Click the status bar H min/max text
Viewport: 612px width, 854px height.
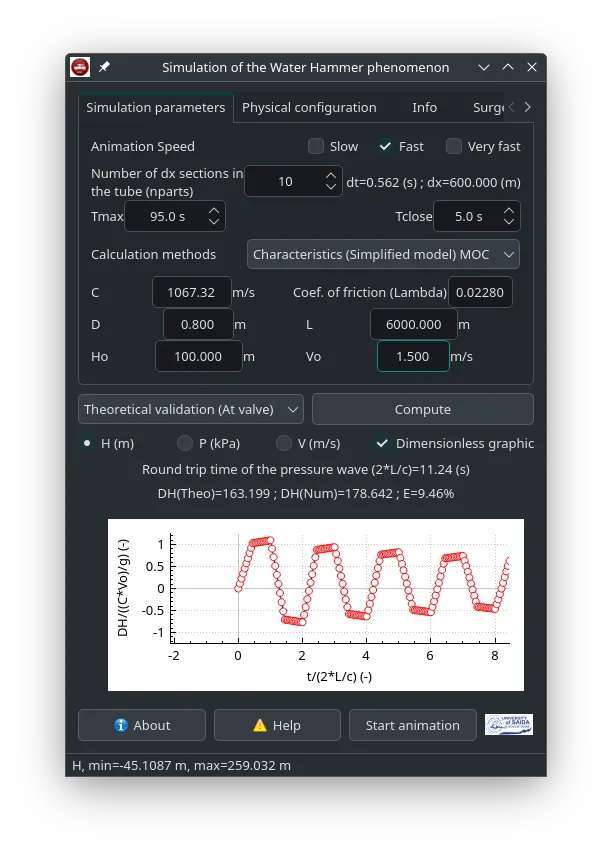[x=182, y=765]
